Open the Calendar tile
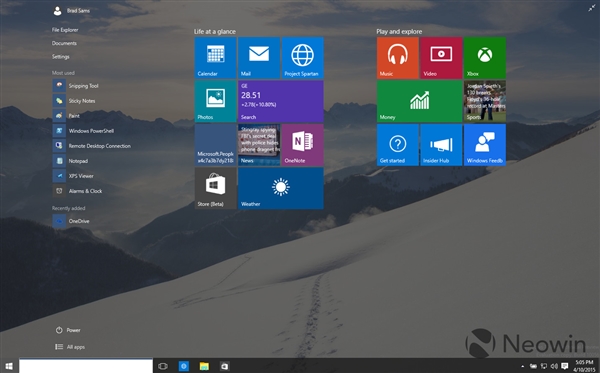The height and width of the screenshot is (373, 600). pos(215,58)
